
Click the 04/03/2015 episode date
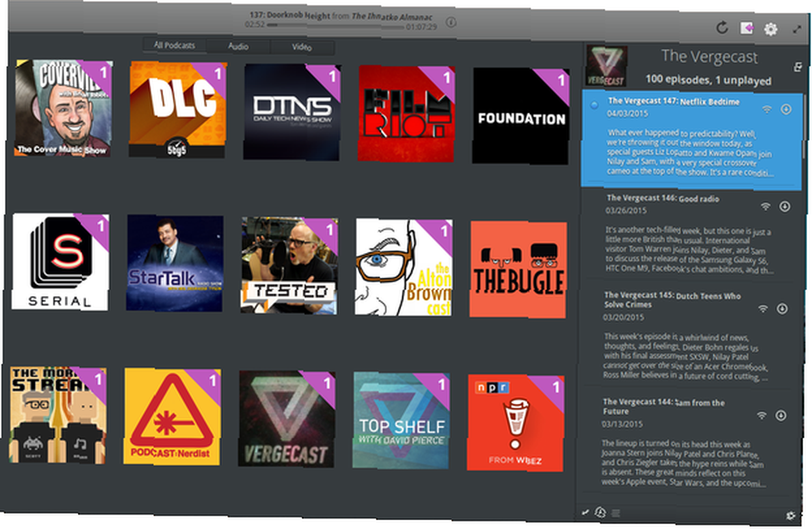point(628,114)
